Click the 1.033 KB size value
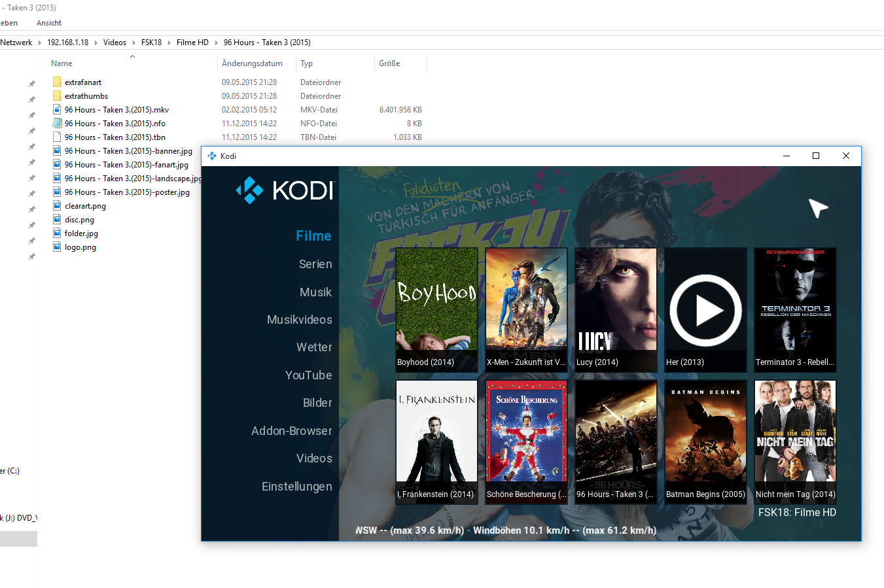Image resolution: width=884 pixels, height=588 pixels. pos(408,137)
